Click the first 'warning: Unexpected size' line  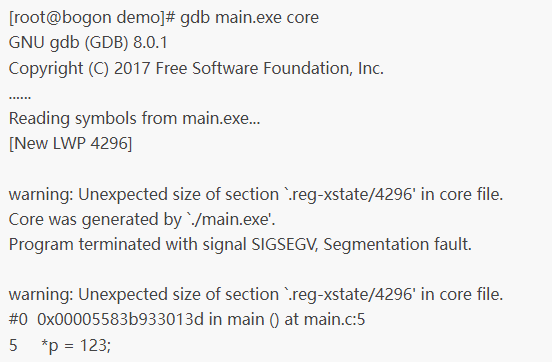pos(256,194)
